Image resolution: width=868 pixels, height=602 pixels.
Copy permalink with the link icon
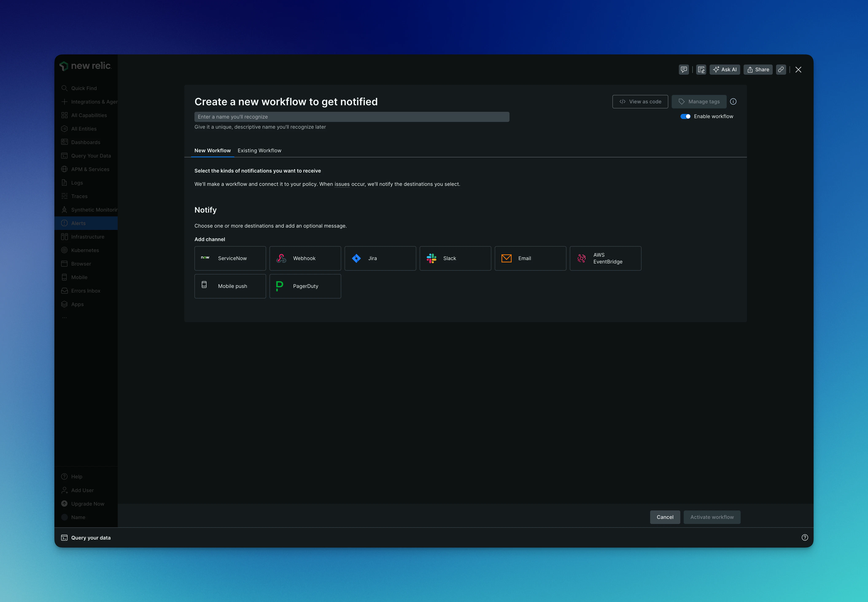[x=781, y=69]
